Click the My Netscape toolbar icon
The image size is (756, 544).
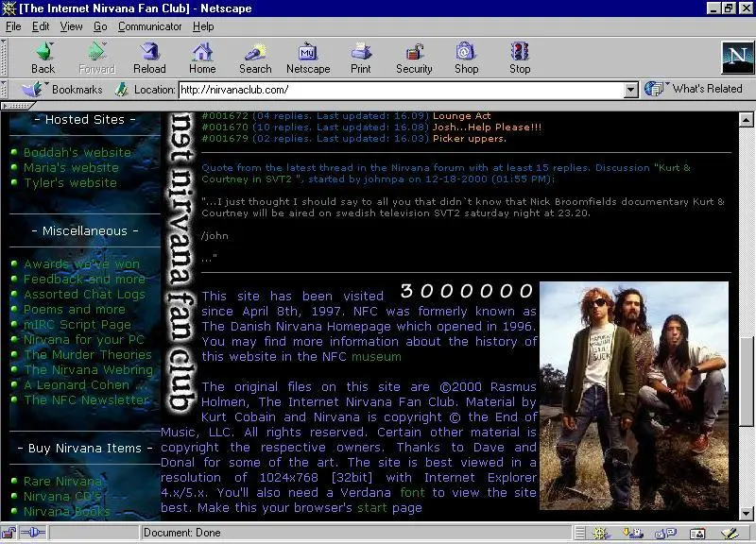pos(308,58)
